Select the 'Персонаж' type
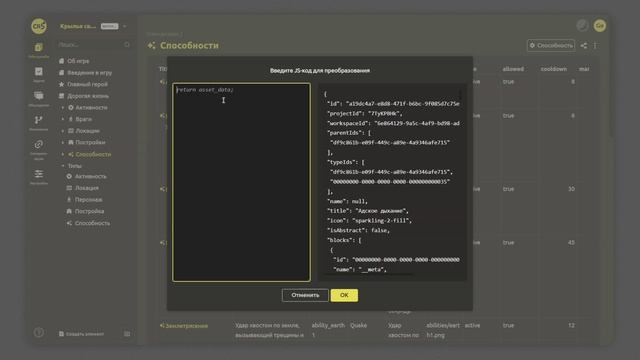This screenshot has height=360, width=640. point(88,200)
